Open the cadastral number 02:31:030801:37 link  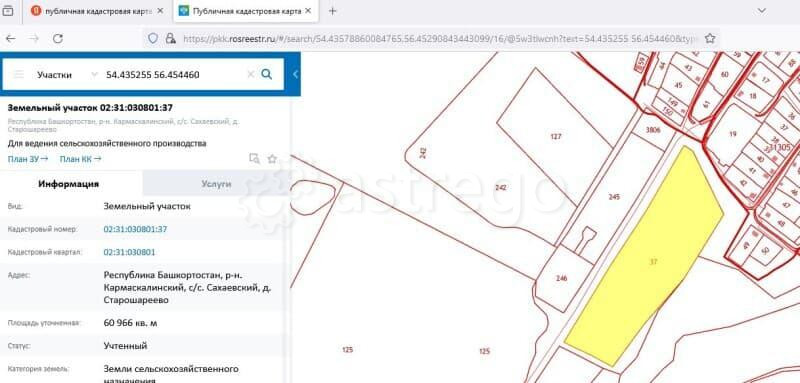click(135, 229)
